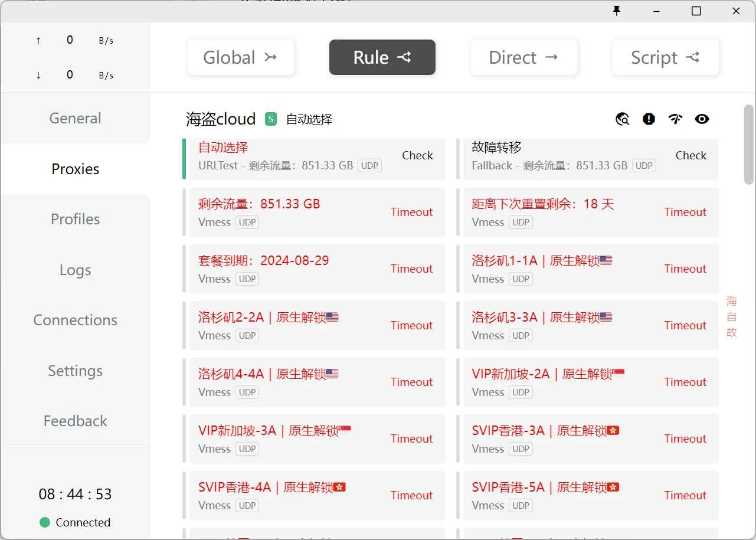Select proxy VIP新加坡-3A | 原生解锁

(x=314, y=438)
